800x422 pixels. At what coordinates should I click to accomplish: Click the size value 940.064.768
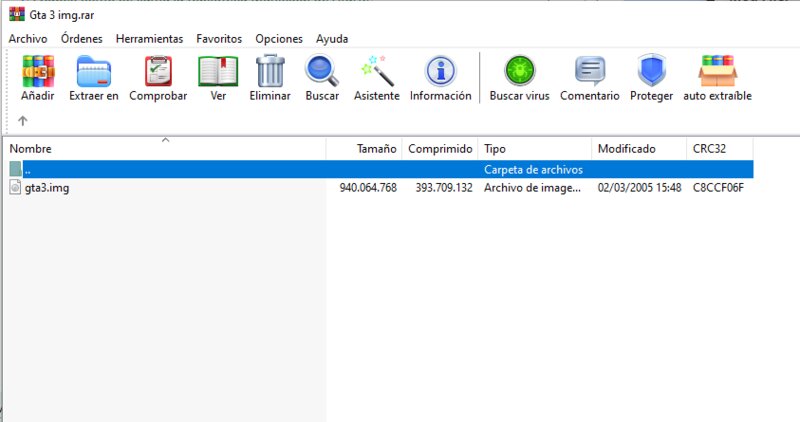[x=368, y=188]
